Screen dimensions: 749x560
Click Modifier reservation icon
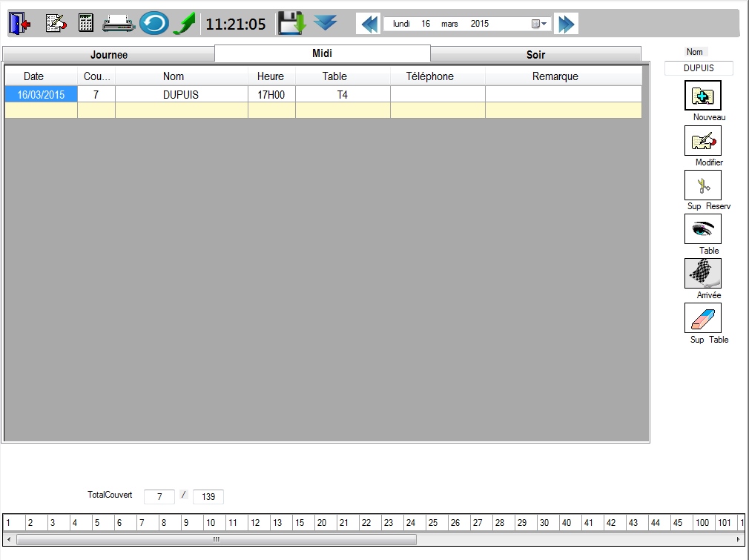(702, 140)
